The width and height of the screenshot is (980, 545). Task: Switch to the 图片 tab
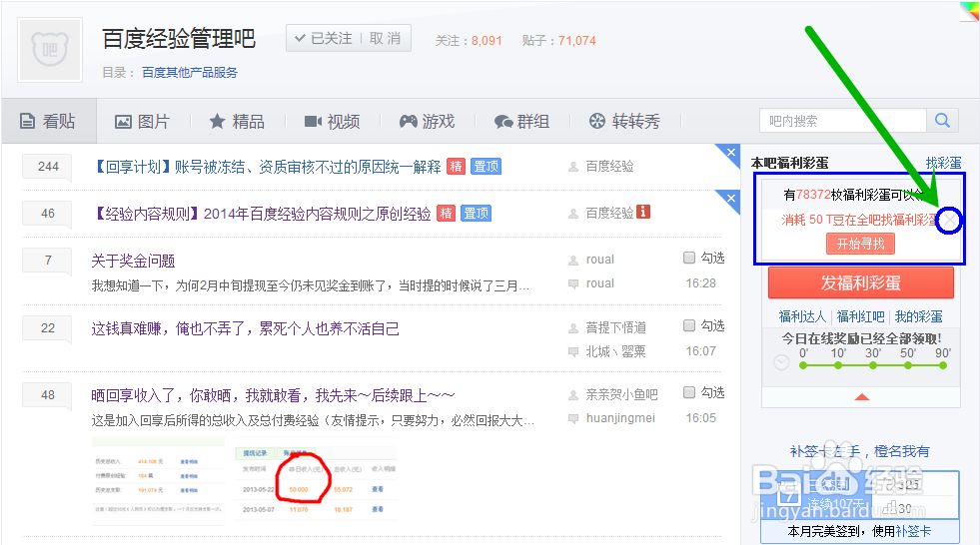pos(143,121)
